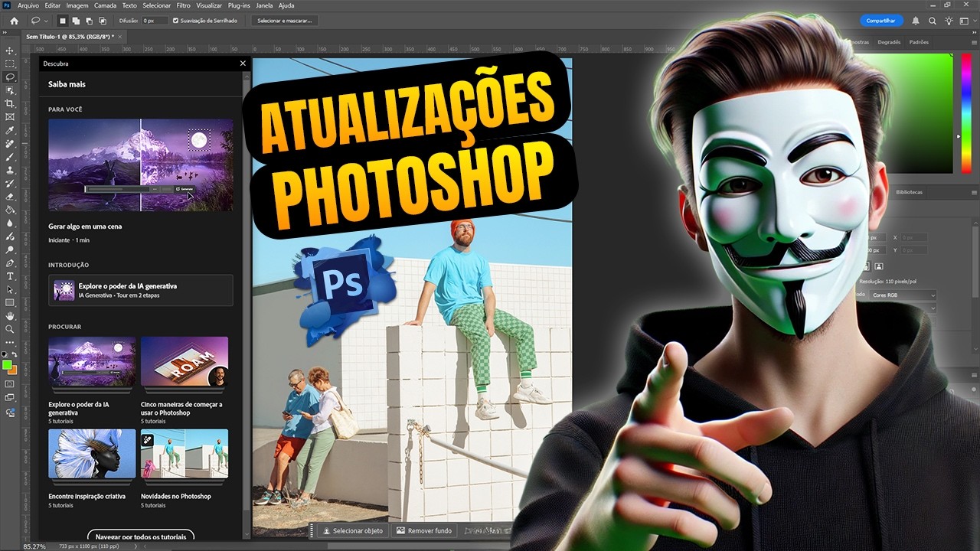This screenshot has height=551, width=980.
Task: Click the orange background color swatch
Action: coord(13,370)
